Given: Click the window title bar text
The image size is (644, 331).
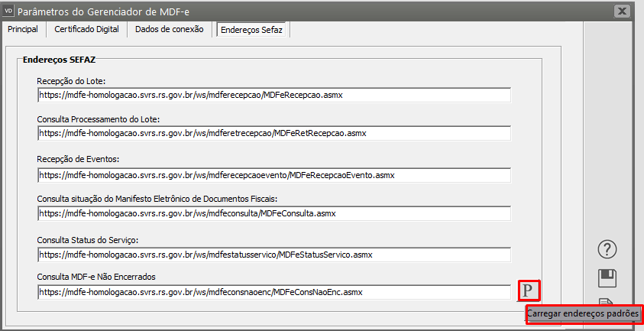Looking at the screenshot, I should click(x=108, y=11).
